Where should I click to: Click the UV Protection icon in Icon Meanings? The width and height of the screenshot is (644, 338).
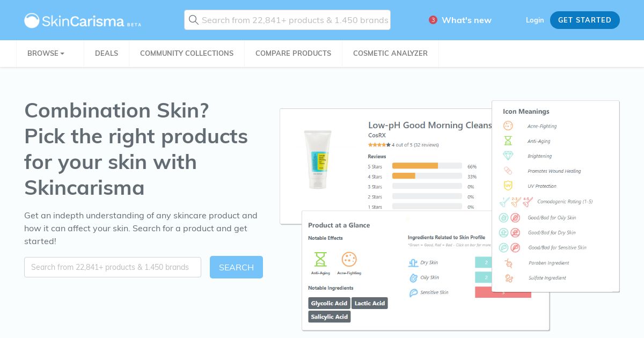508,186
